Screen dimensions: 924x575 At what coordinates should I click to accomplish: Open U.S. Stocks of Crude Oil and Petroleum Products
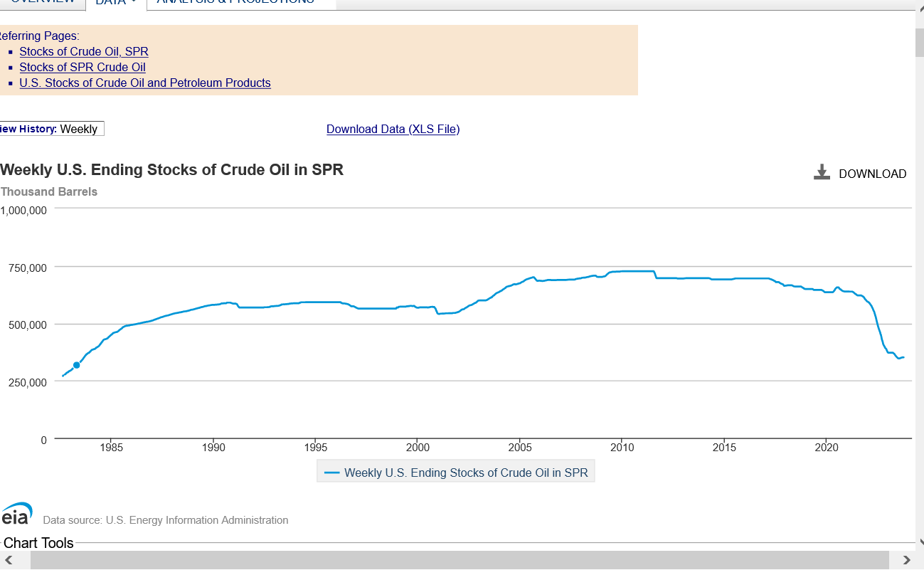(x=145, y=83)
